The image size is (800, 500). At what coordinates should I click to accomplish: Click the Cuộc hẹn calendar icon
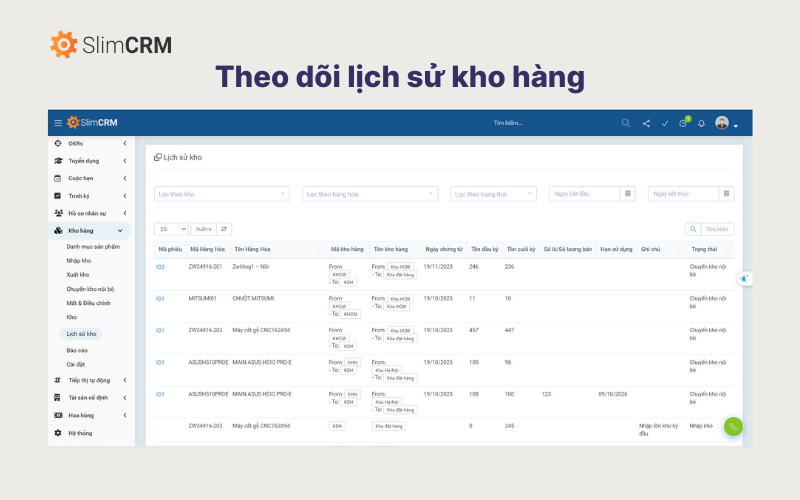tap(58, 178)
